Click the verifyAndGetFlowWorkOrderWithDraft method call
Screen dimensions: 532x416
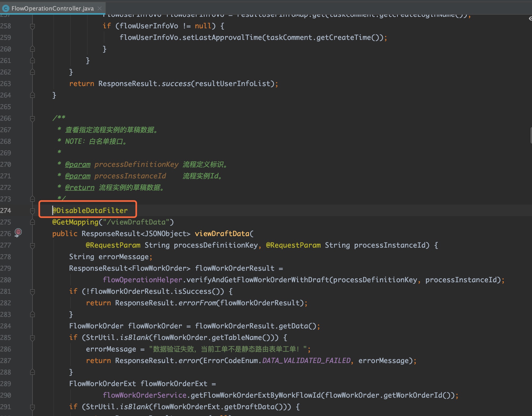(x=258, y=280)
